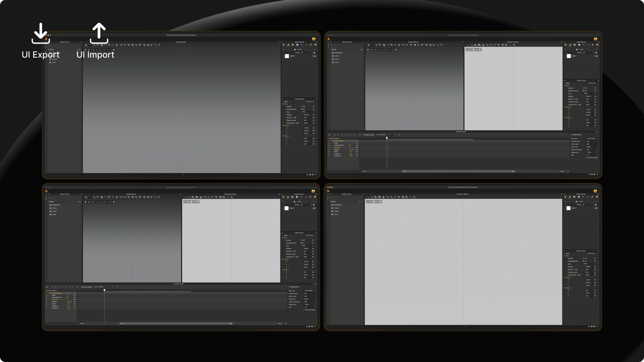In upper-right window, open Scene tab icon in Object Browser

(566, 45)
